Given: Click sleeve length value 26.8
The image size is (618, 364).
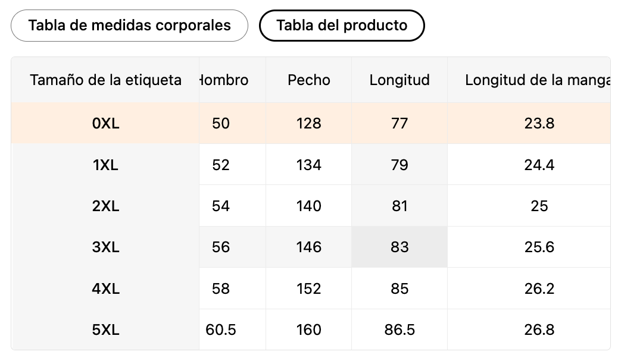Looking at the screenshot, I should [x=539, y=330].
